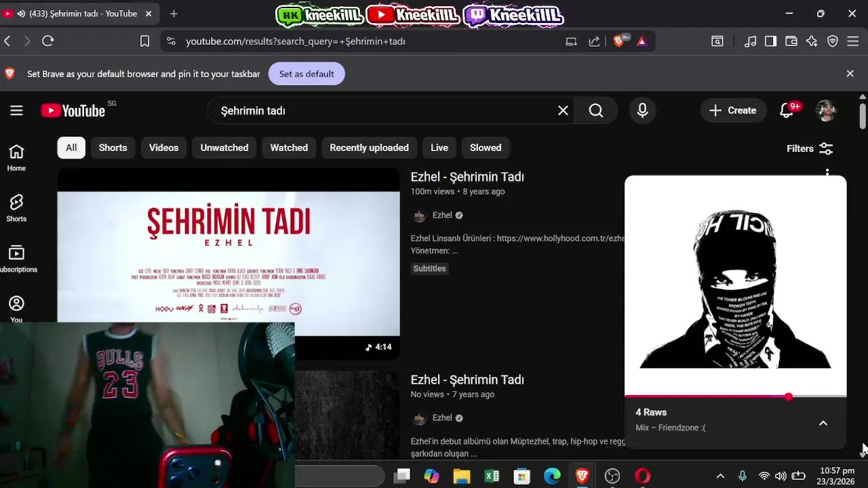The image size is (868, 488).
Task: Filter results by Shorts
Action: [x=113, y=148]
